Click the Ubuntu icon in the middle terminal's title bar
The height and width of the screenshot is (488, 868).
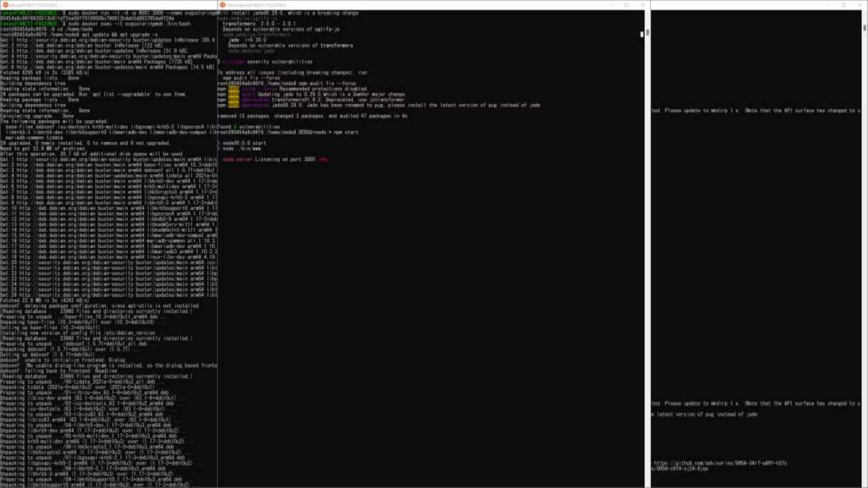point(223,5)
